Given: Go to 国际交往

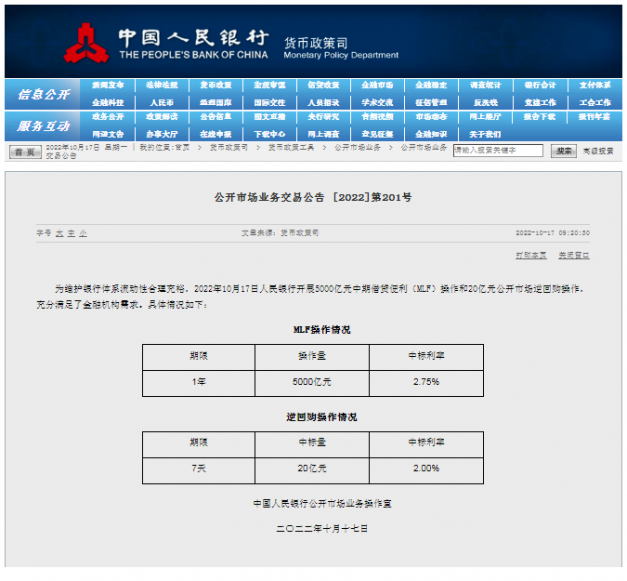Looking at the screenshot, I should pyautogui.click(x=270, y=103).
